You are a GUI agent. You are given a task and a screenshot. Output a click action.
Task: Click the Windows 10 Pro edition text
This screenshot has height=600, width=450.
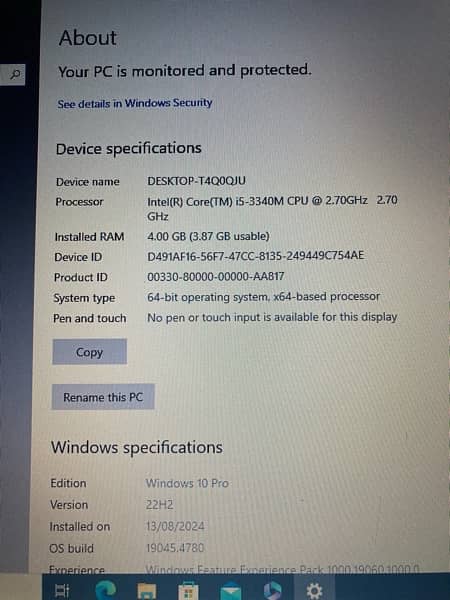click(x=187, y=483)
